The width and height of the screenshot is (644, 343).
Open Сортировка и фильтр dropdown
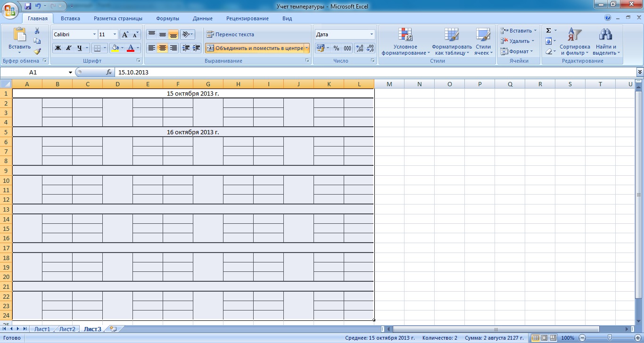tap(575, 42)
